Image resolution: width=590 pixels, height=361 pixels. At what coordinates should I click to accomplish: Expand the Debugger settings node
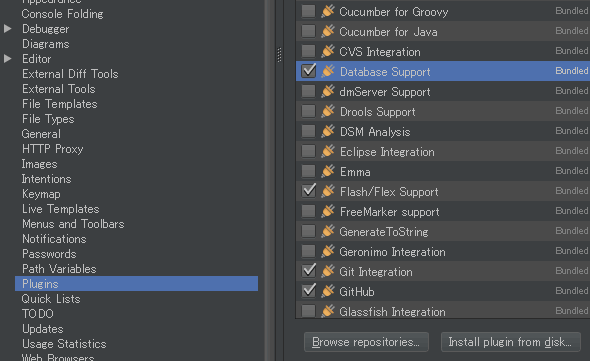[x=8, y=29]
